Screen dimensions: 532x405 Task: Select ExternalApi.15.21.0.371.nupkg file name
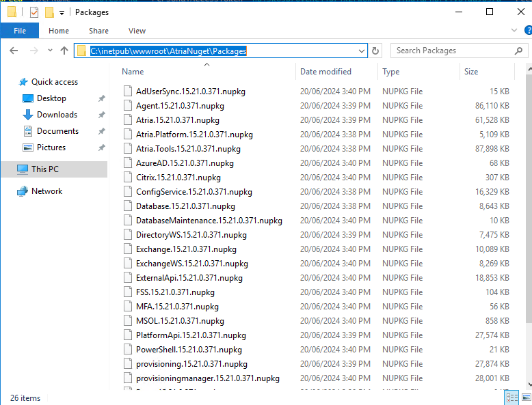tap(189, 278)
